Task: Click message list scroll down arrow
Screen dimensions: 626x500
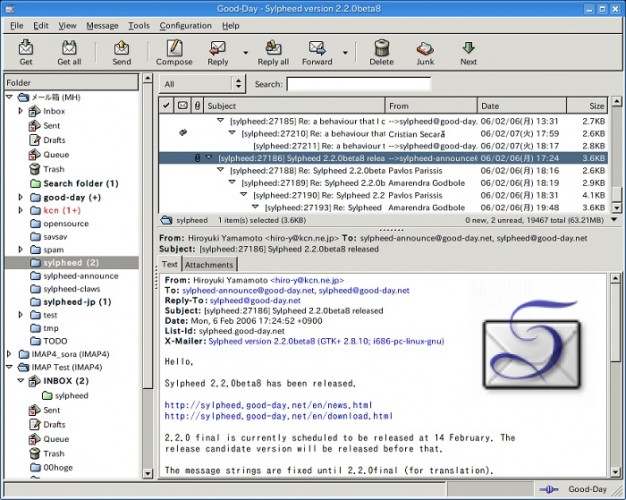Action: point(616,207)
